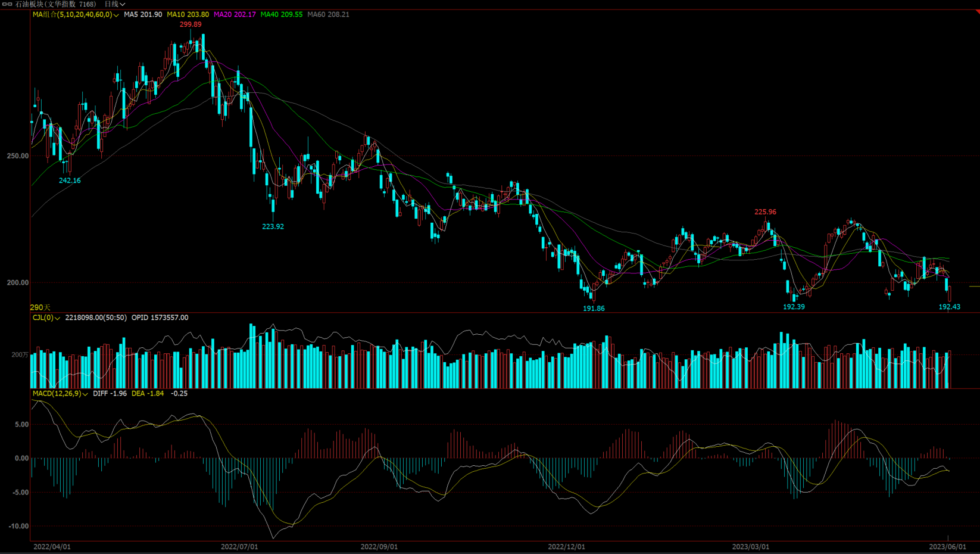This screenshot has width=980, height=554.
Task: Open the 日线 period dropdown
Action: click(x=115, y=4)
